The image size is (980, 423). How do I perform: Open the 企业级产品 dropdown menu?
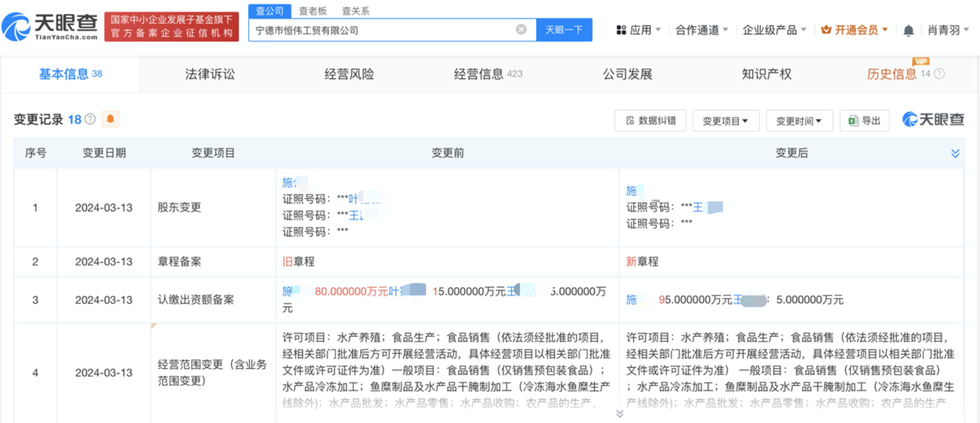[x=774, y=30]
